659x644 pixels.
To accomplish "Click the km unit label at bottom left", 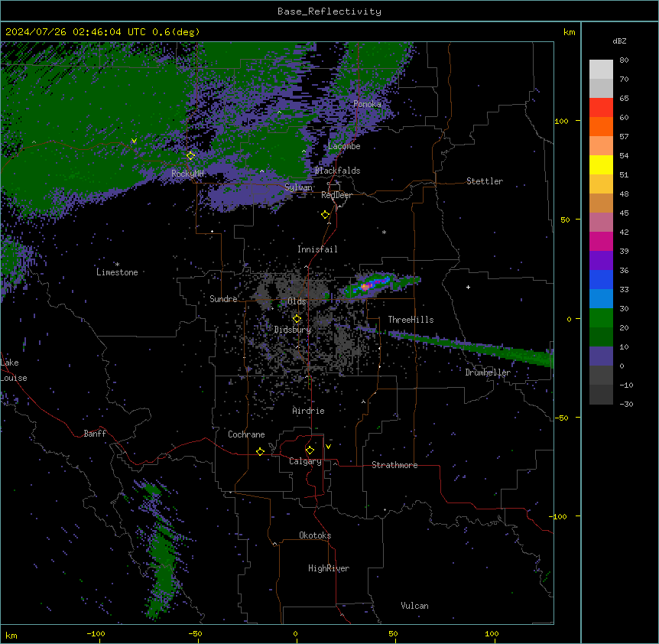I will (x=11, y=635).
